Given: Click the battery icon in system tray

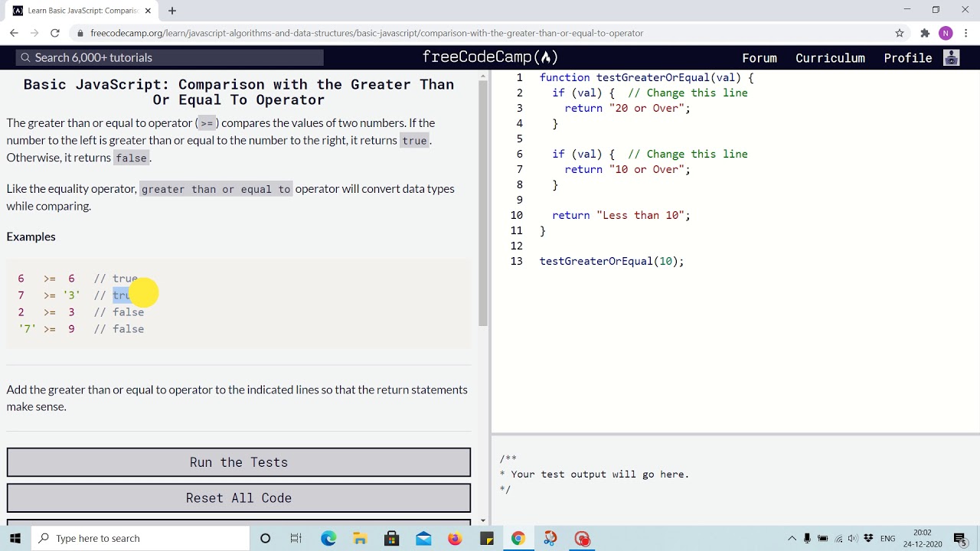Looking at the screenshot, I should [822, 538].
